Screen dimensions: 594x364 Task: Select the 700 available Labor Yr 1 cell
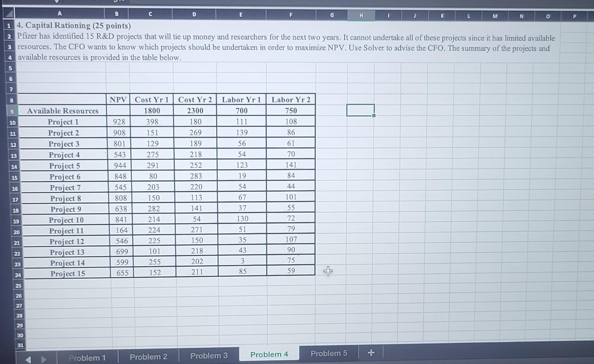242,111
